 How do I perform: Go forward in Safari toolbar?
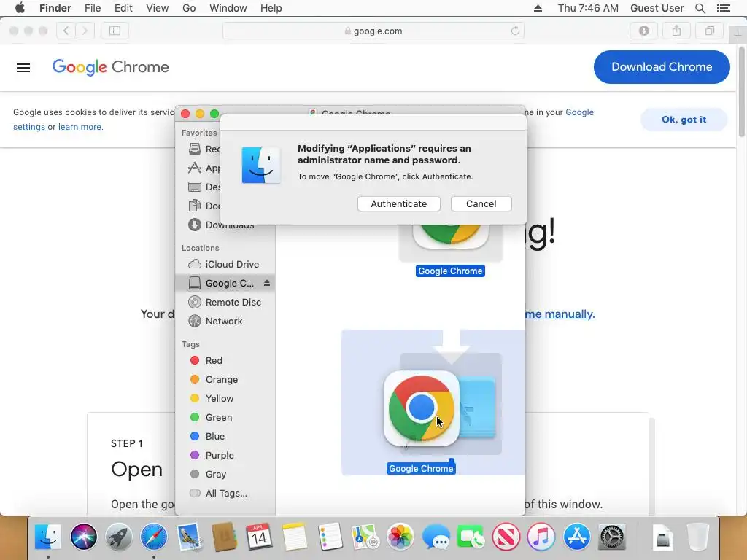click(85, 31)
